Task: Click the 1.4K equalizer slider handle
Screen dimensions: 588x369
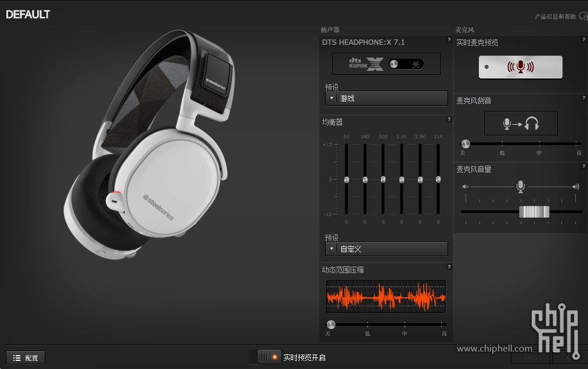Action: click(402, 180)
